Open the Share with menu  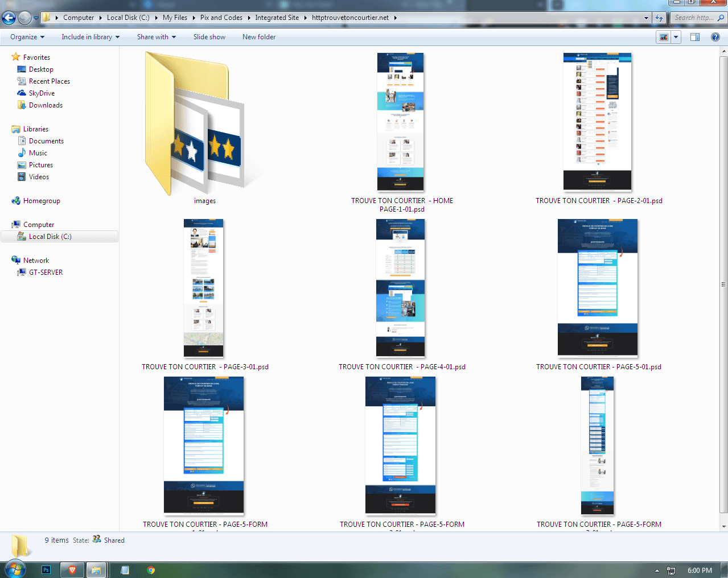pyautogui.click(x=156, y=37)
